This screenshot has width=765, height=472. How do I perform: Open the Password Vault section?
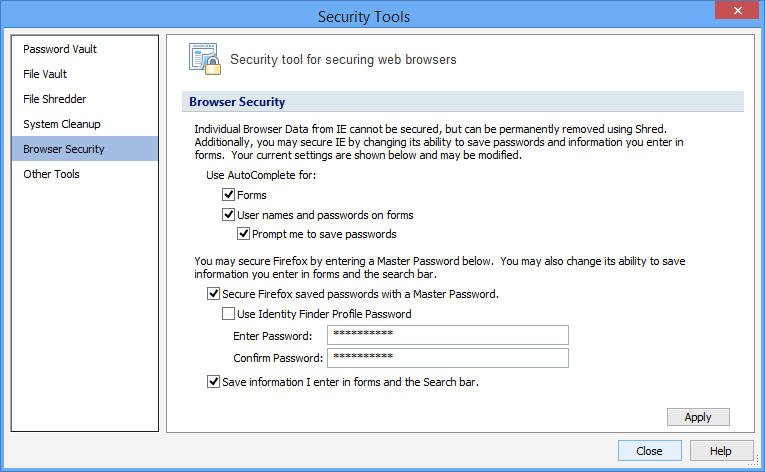point(60,49)
